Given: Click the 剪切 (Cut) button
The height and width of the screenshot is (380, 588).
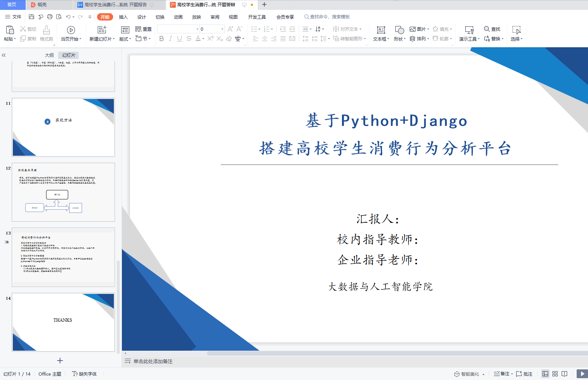Looking at the screenshot, I should tap(28, 29).
